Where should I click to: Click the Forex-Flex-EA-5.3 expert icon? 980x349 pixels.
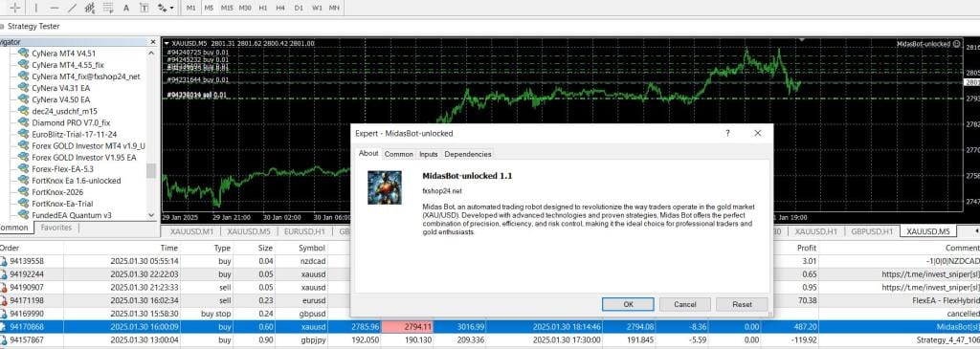24,168
